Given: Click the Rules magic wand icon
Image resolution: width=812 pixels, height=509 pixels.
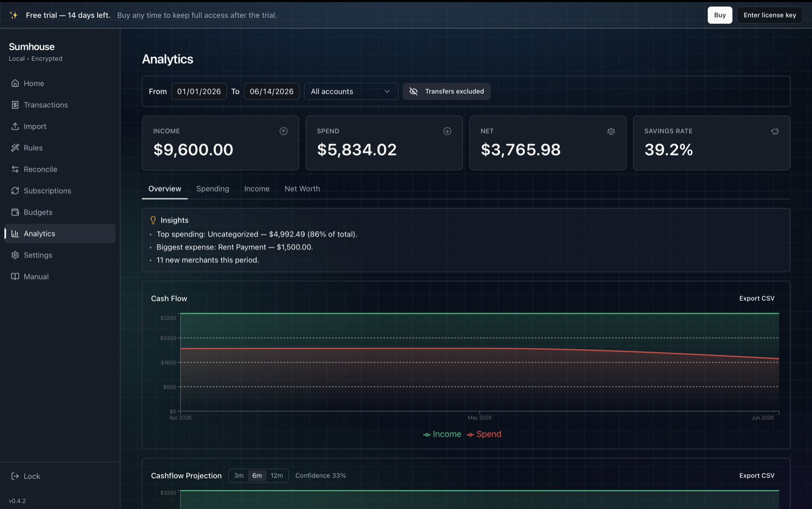Looking at the screenshot, I should coord(15,148).
